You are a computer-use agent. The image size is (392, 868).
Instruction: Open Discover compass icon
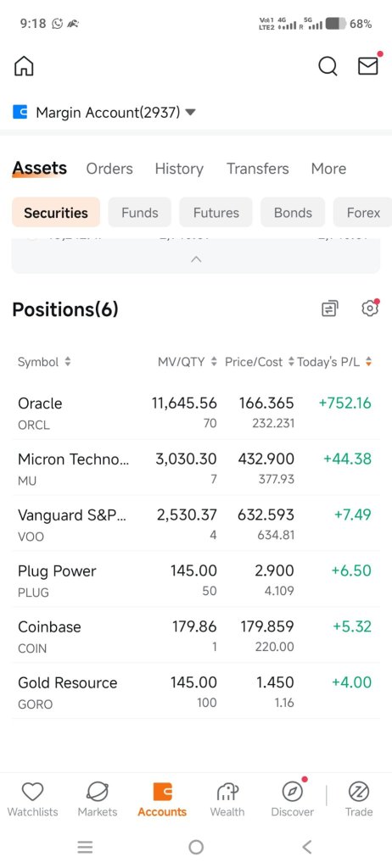pyautogui.click(x=292, y=792)
